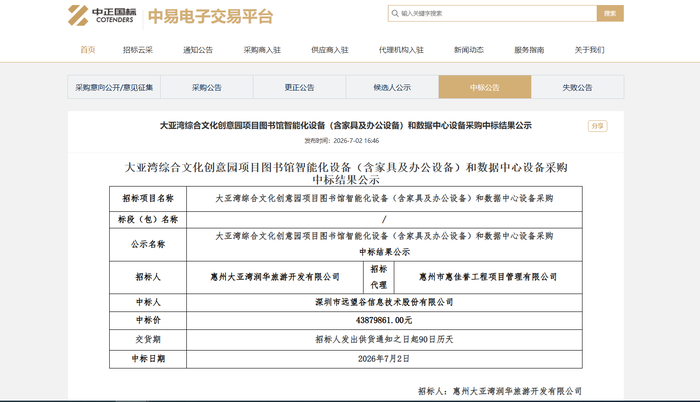Click the publish time 2026-7-02 16:46

pyautogui.click(x=342, y=141)
